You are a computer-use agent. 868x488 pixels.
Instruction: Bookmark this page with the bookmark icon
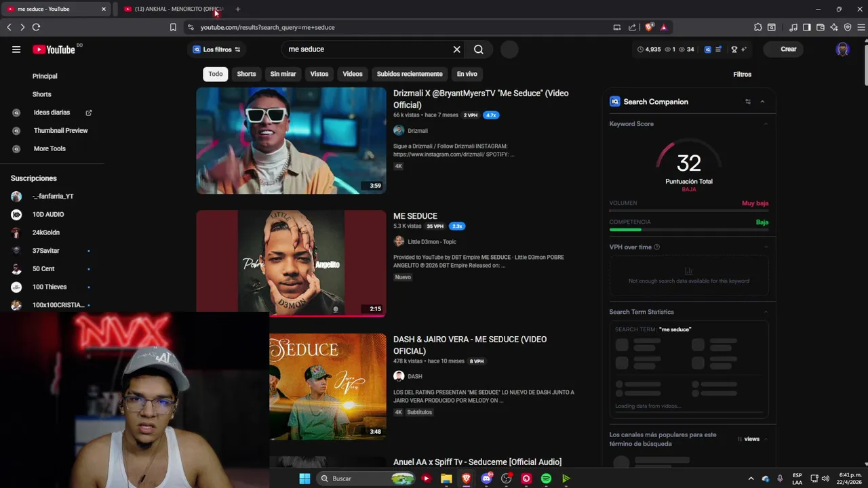coord(173,27)
